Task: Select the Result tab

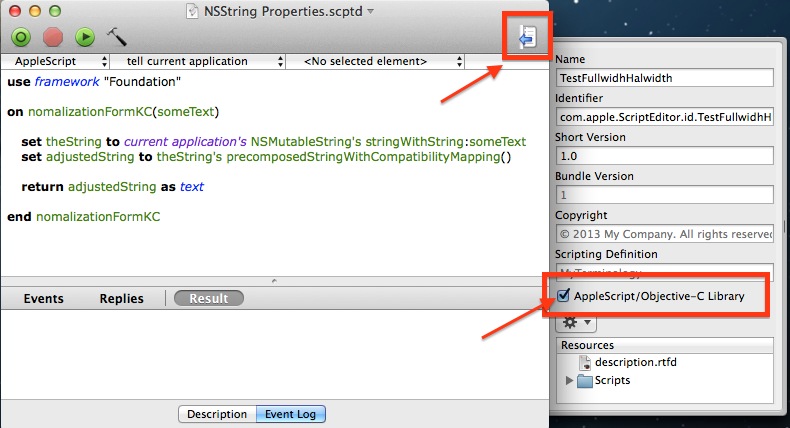Action: point(209,298)
